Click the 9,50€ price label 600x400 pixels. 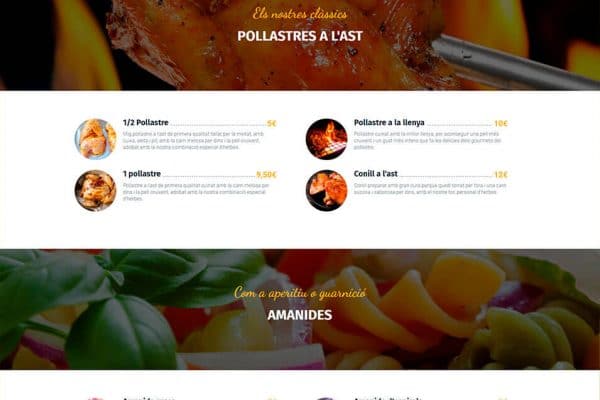coord(266,175)
